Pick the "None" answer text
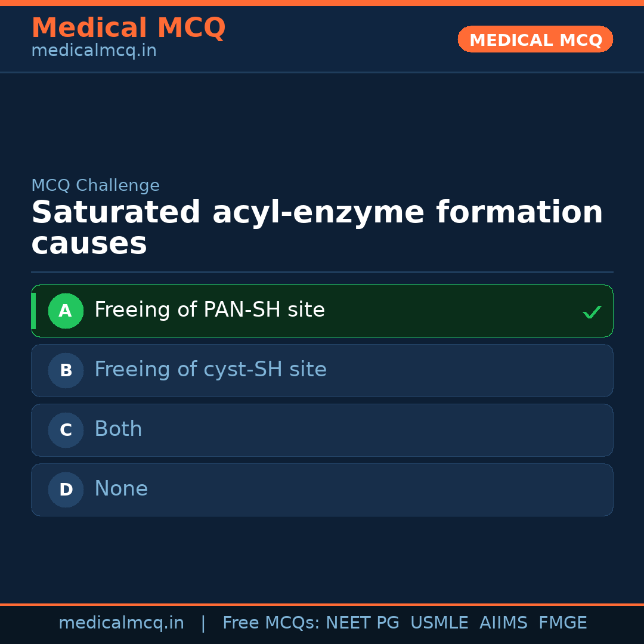644x644 pixels. click(x=121, y=489)
